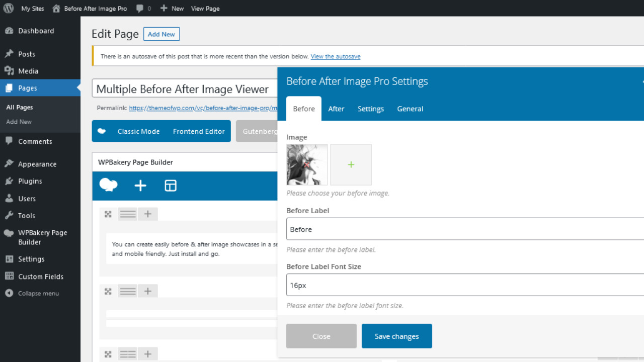Open the Before After Image Pro site menu
Viewport: 644px width, 362px height.
pyautogui.click(x=90, y=9)
